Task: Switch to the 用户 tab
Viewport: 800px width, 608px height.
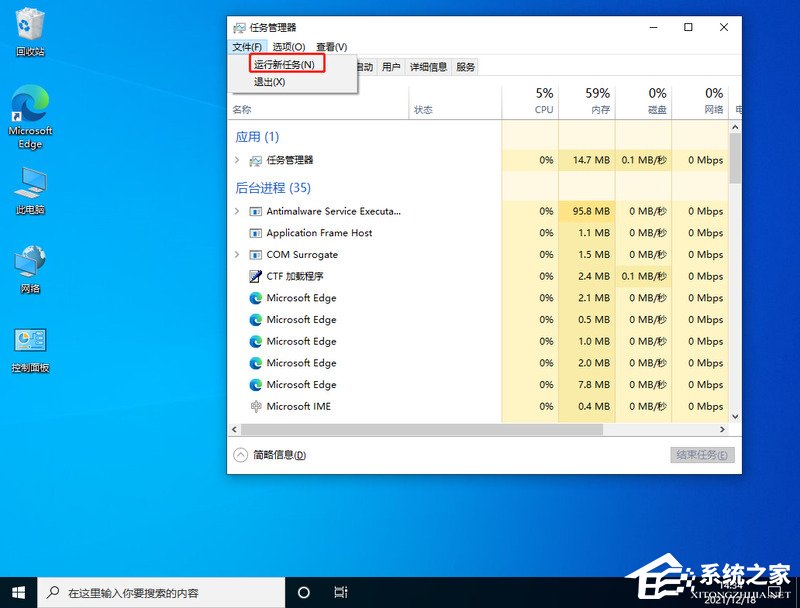Action: (x=390, y=67)
